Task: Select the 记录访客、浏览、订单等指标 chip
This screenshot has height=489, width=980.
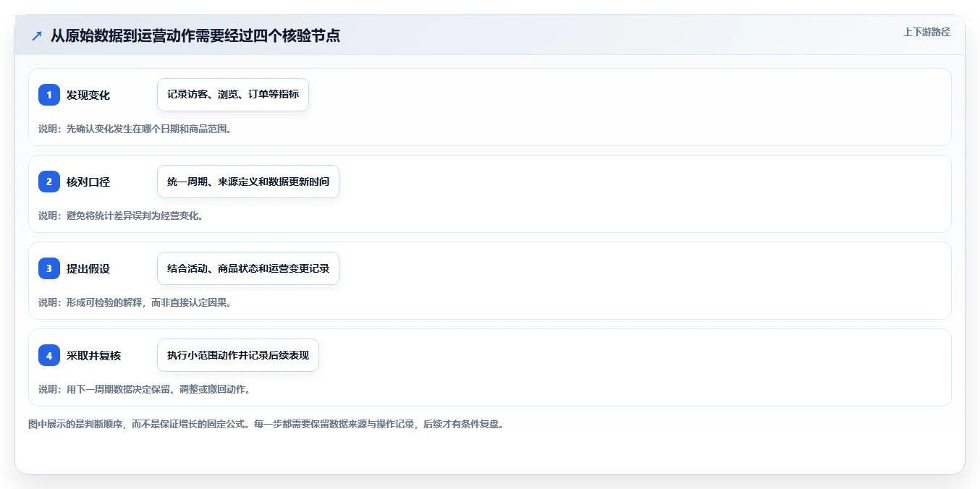Action: coord(233,95)
